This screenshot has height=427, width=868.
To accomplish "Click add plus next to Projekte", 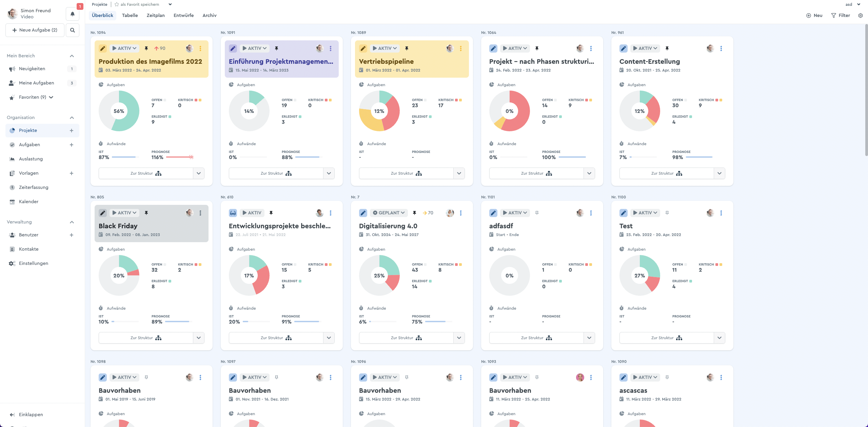I will pos(72,131).
